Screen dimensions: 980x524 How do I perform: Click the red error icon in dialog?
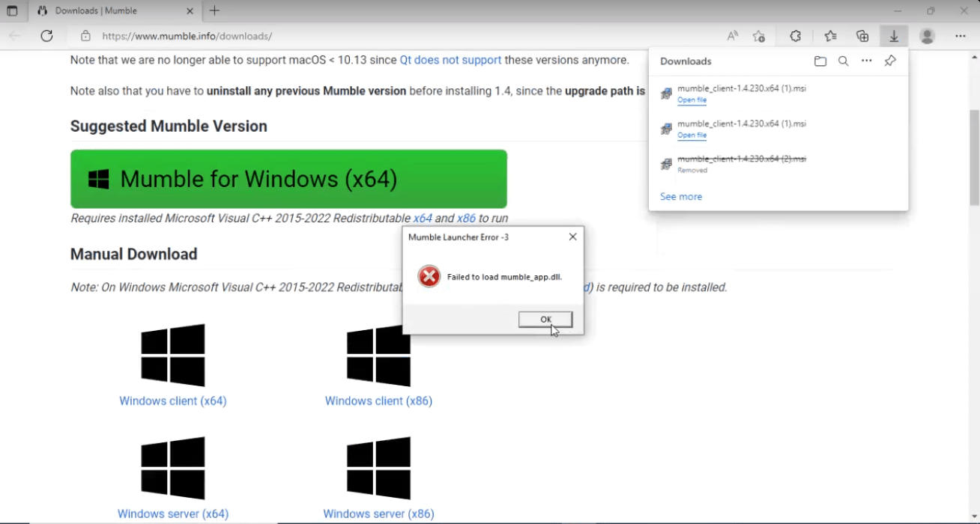pyautogui.click(x=429, y=277)
